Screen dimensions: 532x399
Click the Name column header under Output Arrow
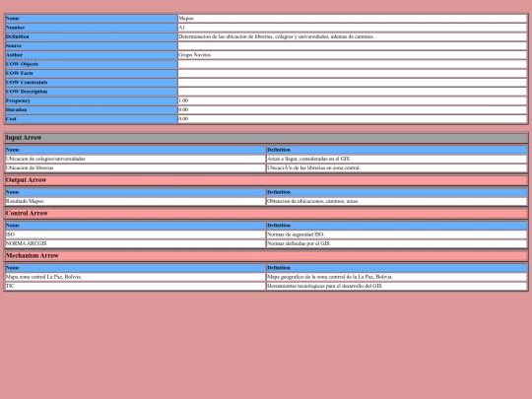click(x=135, y=192)
